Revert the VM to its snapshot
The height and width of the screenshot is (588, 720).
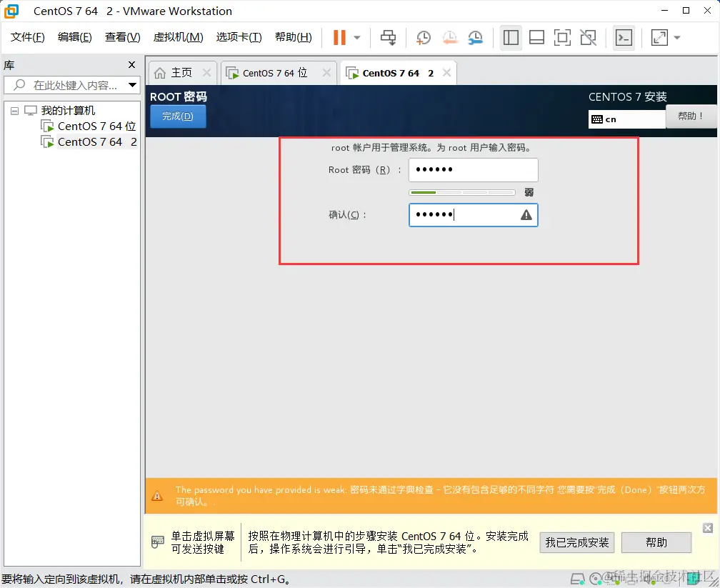pyautogui.click(x=451, y=38)
